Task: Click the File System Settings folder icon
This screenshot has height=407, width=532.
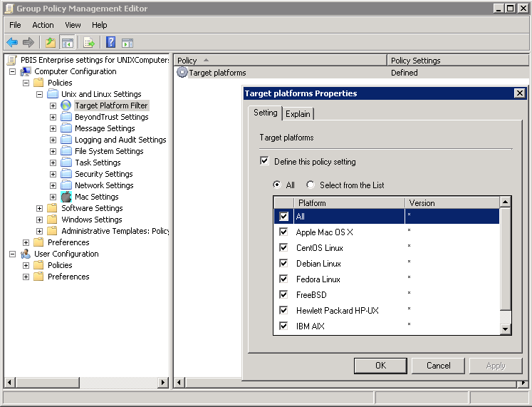Action: pos(66,151)
